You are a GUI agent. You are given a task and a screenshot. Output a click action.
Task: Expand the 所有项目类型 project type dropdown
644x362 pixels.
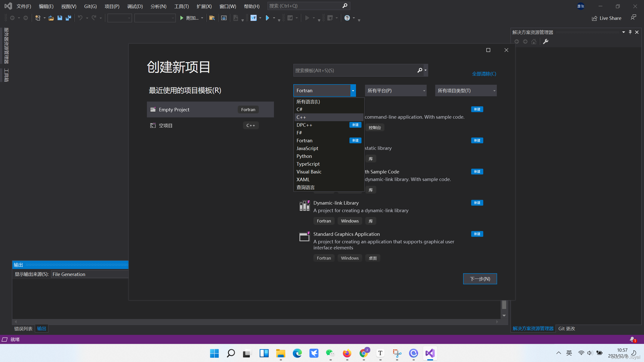click(466, 90)
